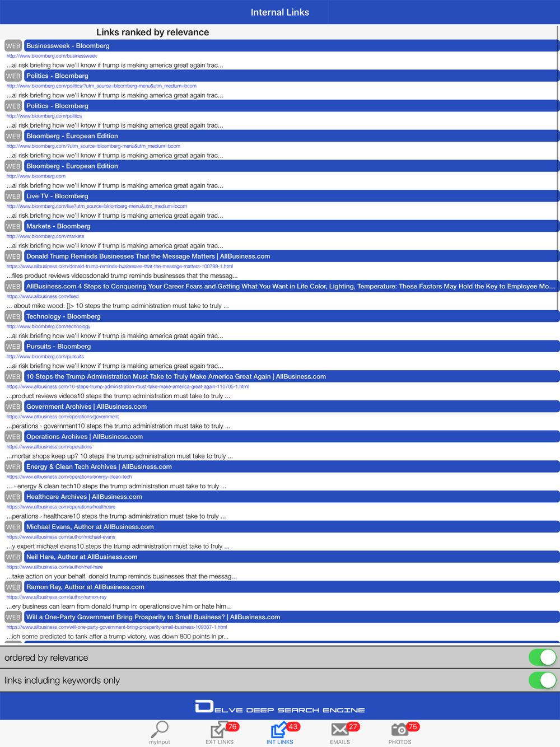
Task: Click WEB badge beside Will a One-Party Government
Action: (x=13, y=617)
